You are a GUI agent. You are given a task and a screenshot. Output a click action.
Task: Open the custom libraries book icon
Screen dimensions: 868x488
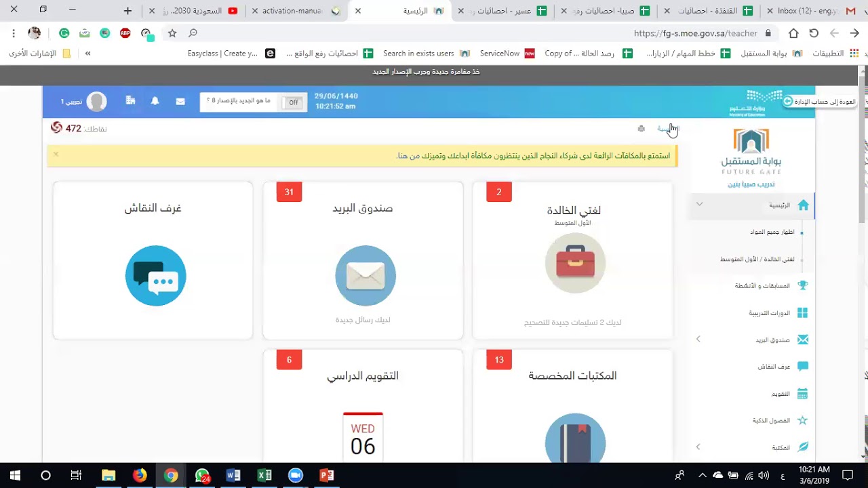[575, 439]
